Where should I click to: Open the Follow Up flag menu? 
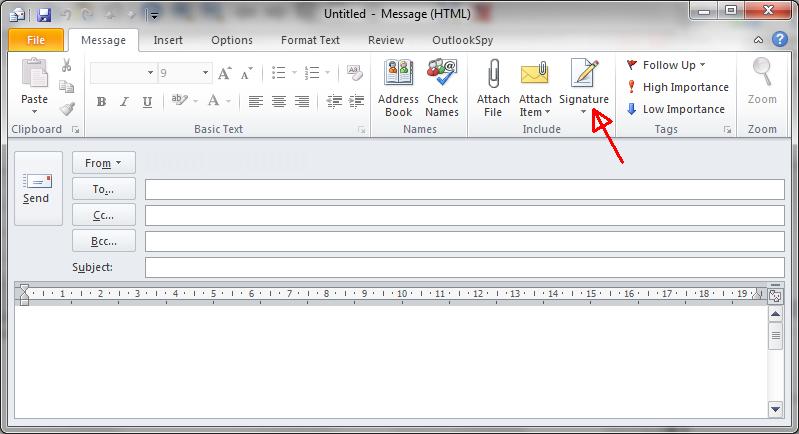tap(666, 65)
